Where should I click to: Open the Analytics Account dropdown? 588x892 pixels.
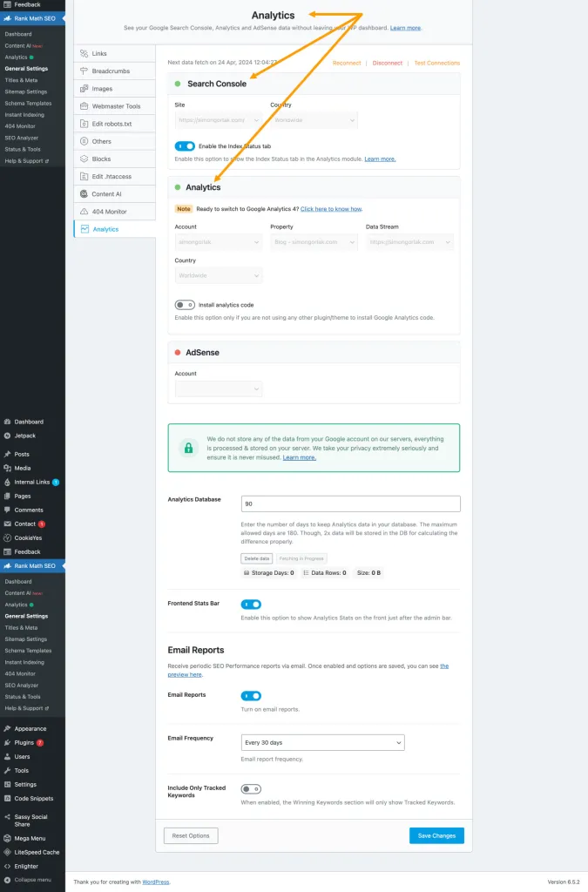[219, 242]
